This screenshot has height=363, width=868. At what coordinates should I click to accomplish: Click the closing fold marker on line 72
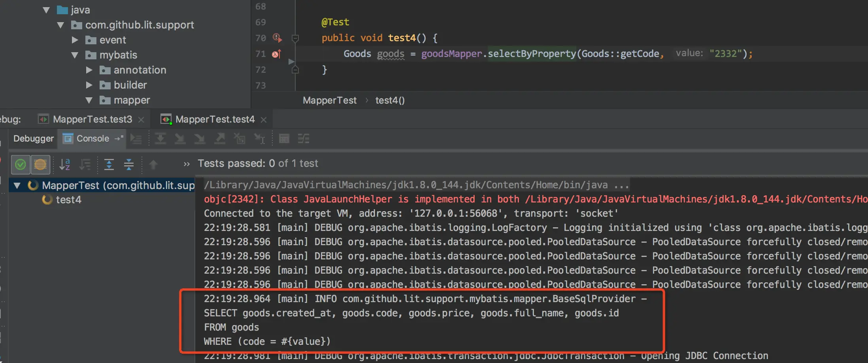tap(295, 70)
